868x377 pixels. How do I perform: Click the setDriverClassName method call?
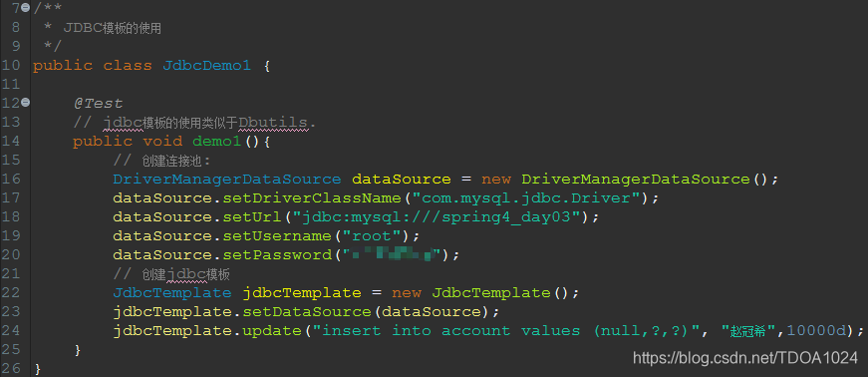[312, 197]
